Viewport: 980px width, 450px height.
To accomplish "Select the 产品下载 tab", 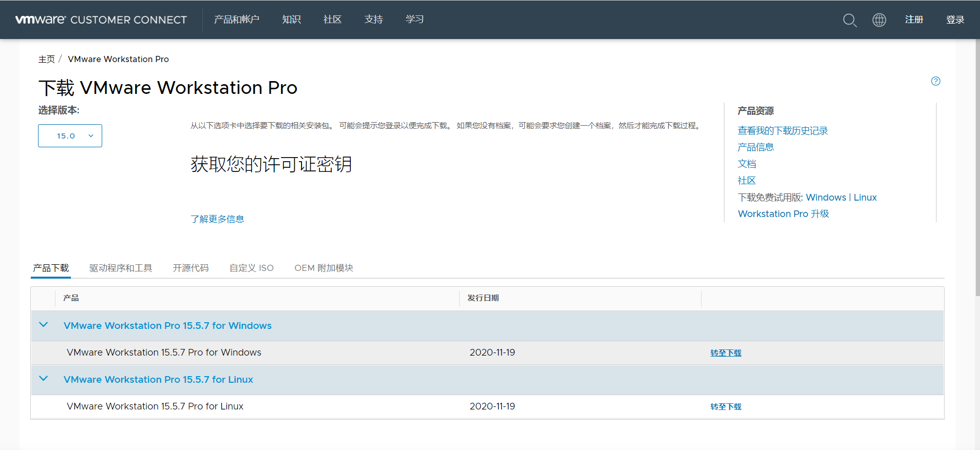I will click(51, 268).
